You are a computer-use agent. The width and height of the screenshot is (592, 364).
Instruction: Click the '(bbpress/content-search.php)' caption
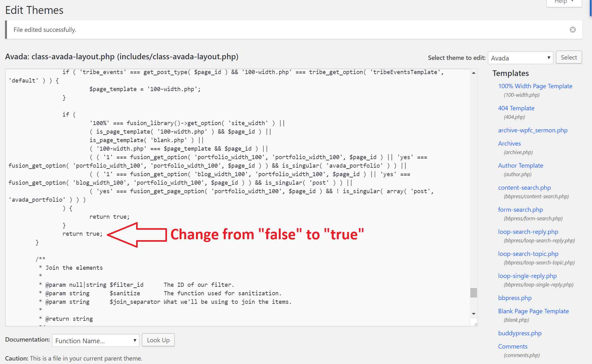tap(536, 196)
